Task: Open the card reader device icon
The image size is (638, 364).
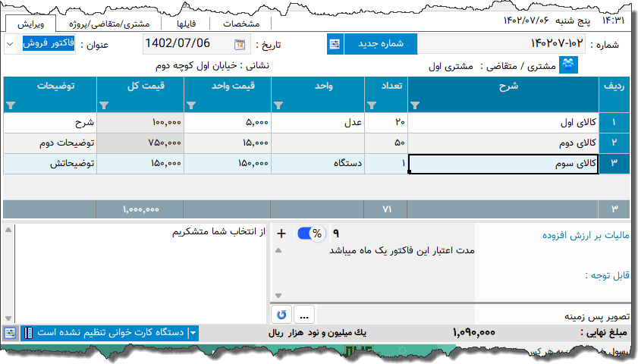Action: coord(28,333)
